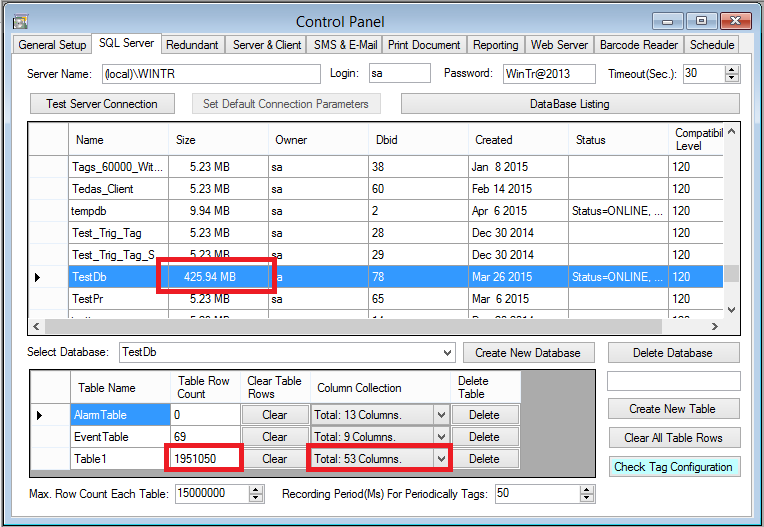Click Test Server Connection button
The image size is (764, 527).
101,104
